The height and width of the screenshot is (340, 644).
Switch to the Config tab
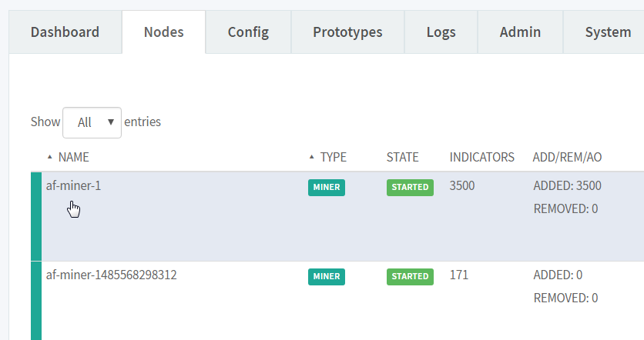pyautogui.click(x=248, y=32)
